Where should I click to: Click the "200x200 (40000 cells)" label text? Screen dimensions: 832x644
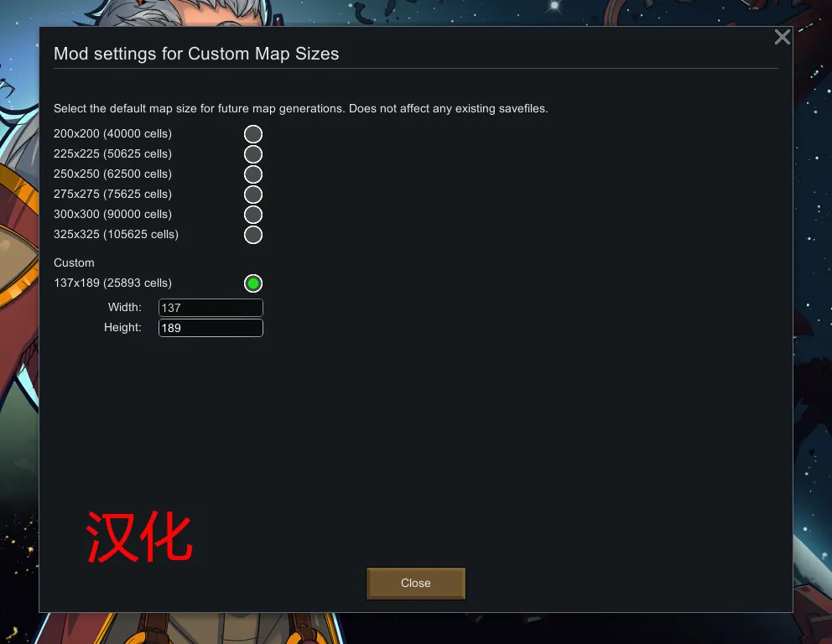(112, 133)
